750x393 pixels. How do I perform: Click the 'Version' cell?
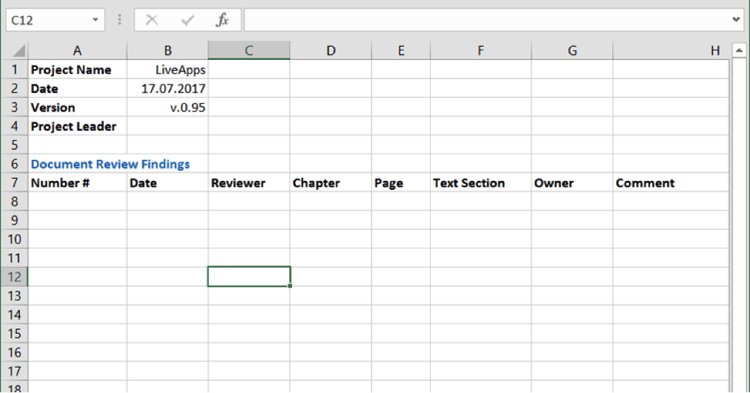[77, 108]
